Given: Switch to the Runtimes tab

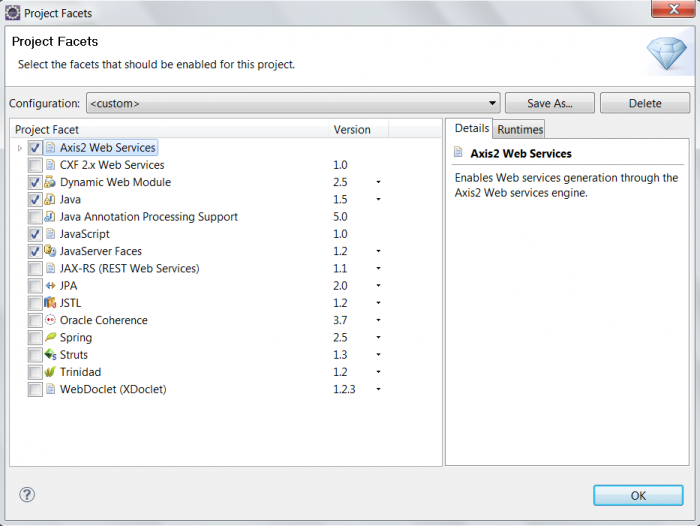Looking at the screenshot, I should coord(520,129).
